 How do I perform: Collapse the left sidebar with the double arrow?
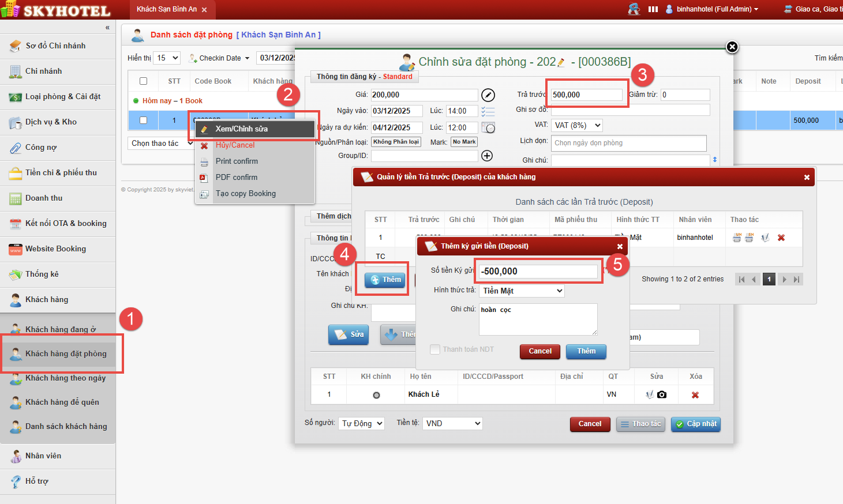pyautogui.click(x=107, y=28)
